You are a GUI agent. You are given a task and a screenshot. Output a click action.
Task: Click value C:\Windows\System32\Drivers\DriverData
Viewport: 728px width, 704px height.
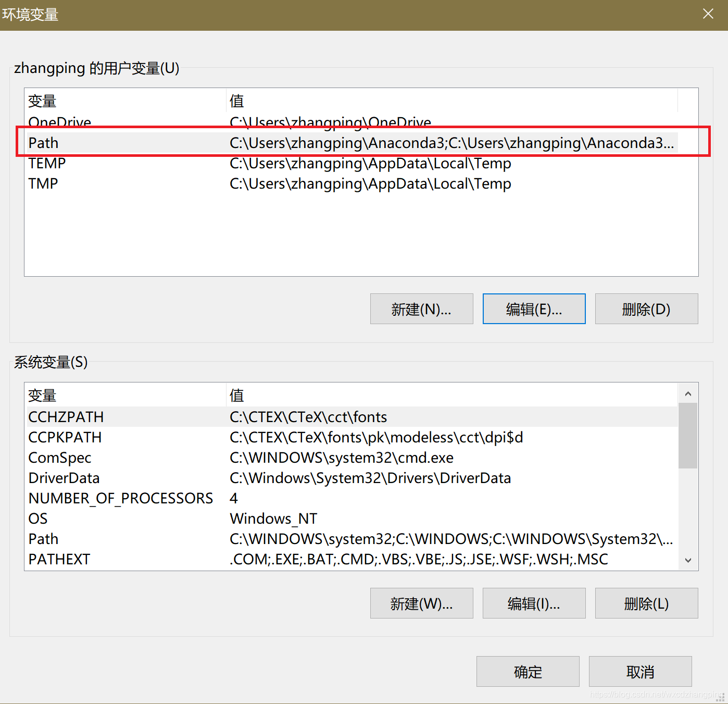click(x=370, y=478)
